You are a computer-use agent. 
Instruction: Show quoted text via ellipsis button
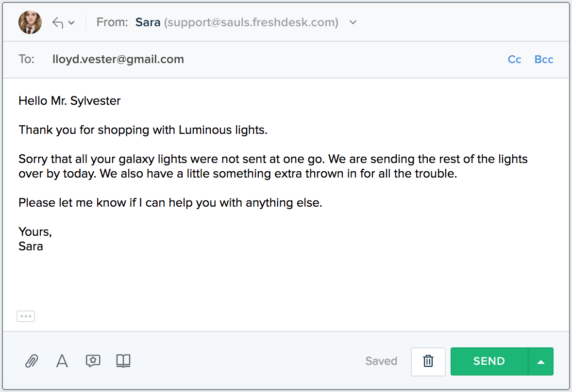click(26, 316)
